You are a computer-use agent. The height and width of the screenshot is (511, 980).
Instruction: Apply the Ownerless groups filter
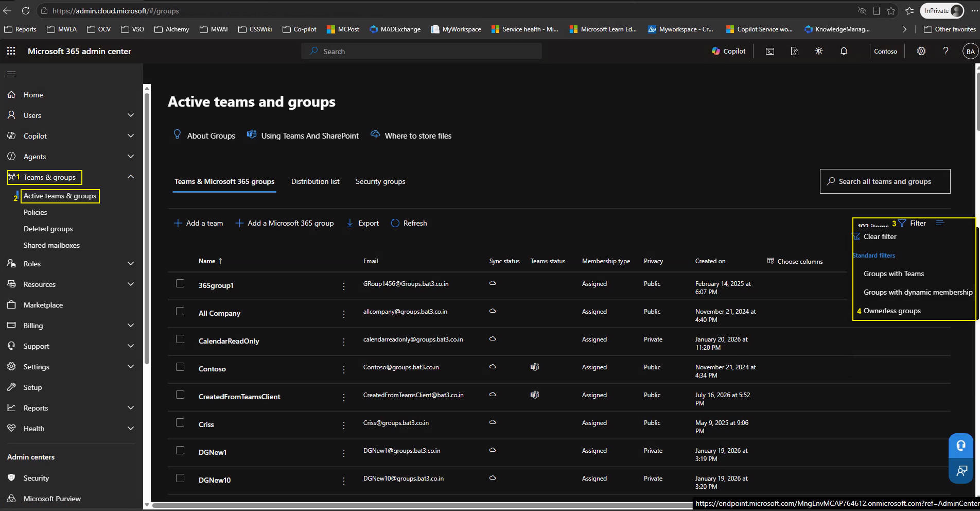pyautogui.click(x=892, y=311)
